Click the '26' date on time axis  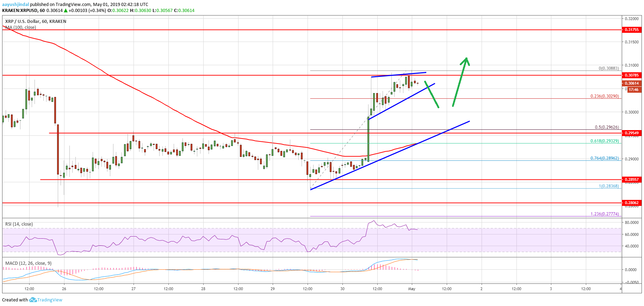(64, 289)
